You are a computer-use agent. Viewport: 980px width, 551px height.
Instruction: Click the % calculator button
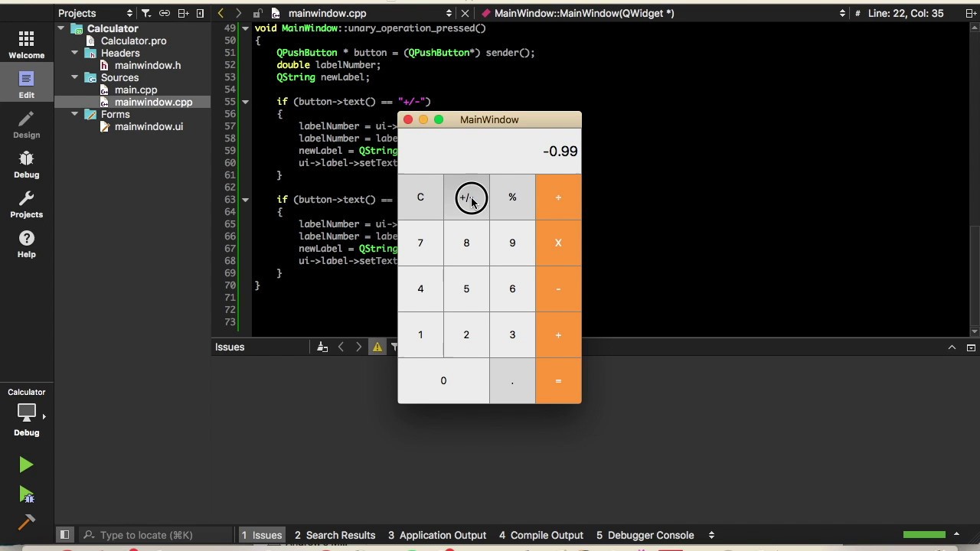pyautogui.click(x=512, y=197)
